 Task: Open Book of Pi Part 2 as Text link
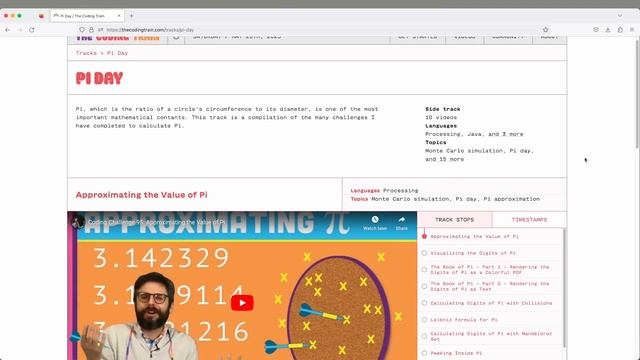click(490, 287)
